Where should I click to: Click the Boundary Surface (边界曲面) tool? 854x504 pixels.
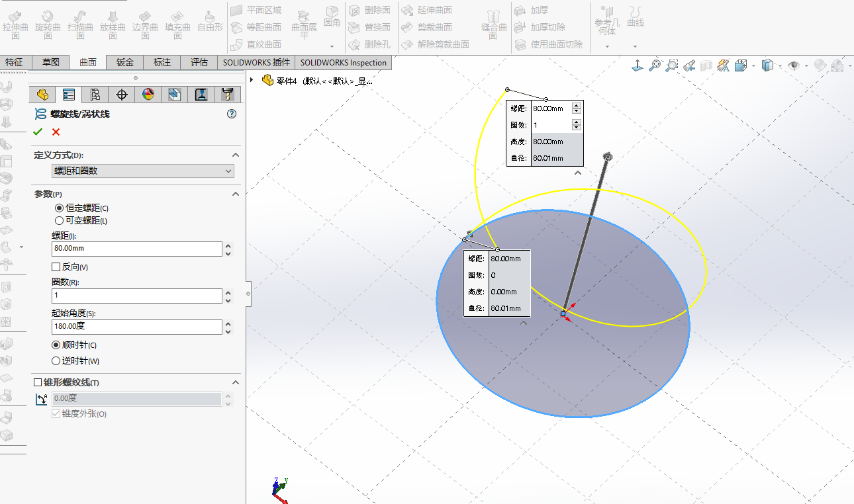tap(145, 24)
